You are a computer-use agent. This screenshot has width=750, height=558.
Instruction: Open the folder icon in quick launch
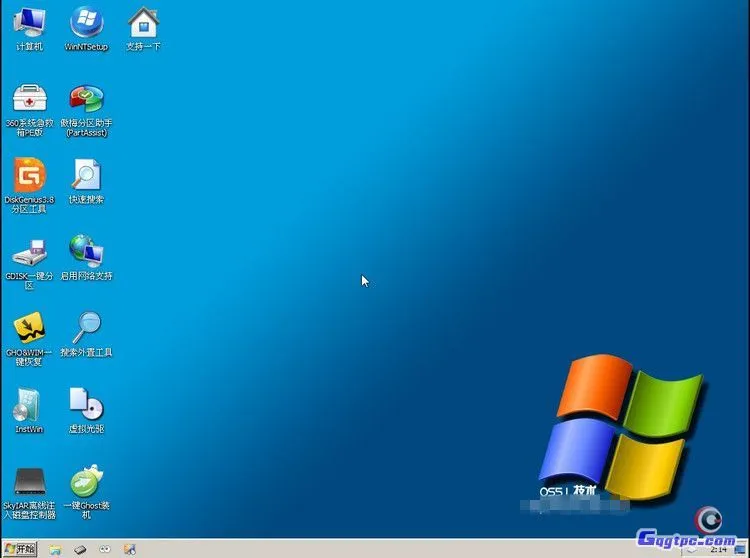(56, 549)
